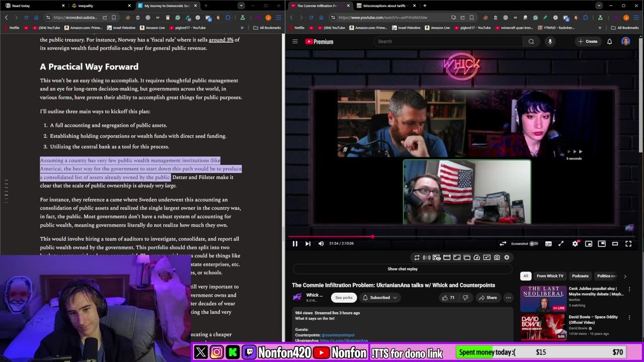This screenshot has width=644, height=362.
Task: Like the video thumbs up
Action: [448, 298]
